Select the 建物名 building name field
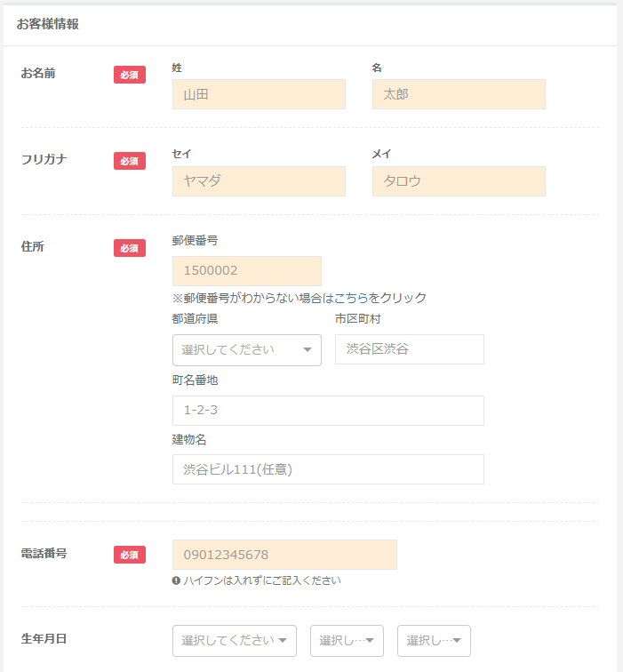 tap(328, 469)
